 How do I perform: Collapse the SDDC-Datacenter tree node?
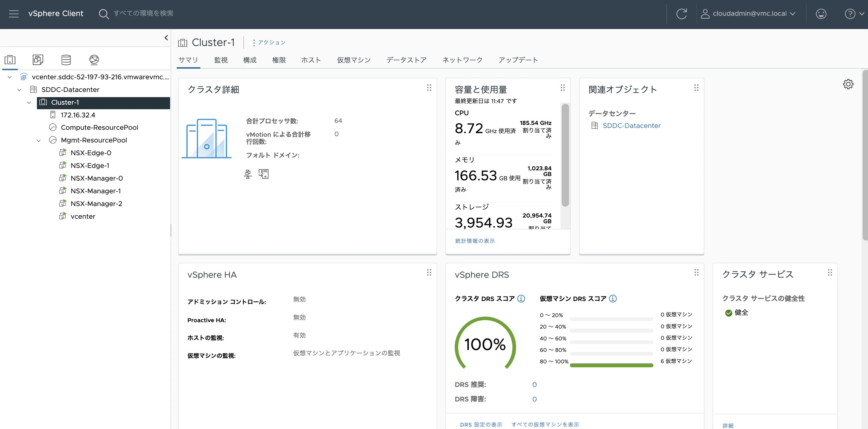point(20,90)
